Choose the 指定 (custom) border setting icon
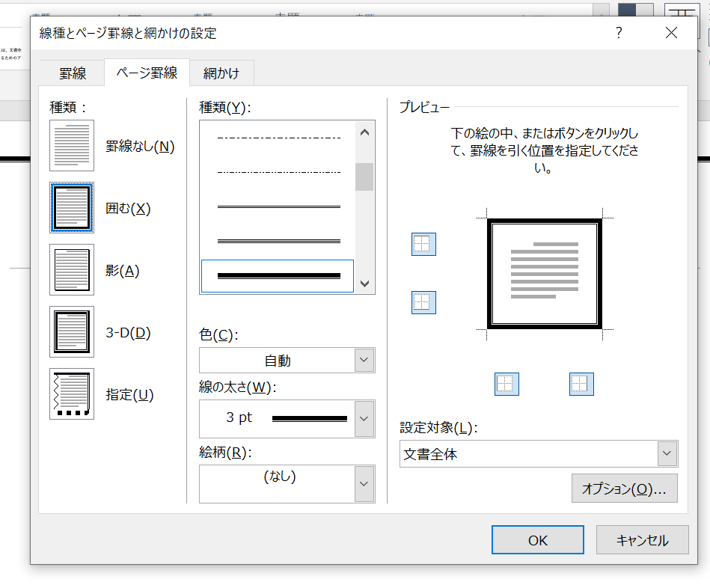The height and width of the screenshot is (588, 710). (x=72, y=393)
